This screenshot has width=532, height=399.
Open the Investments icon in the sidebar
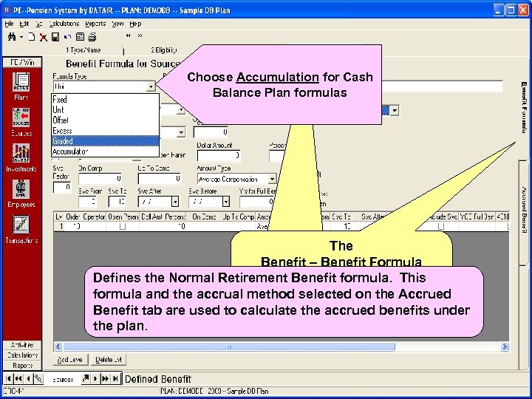tap(21, 153)
